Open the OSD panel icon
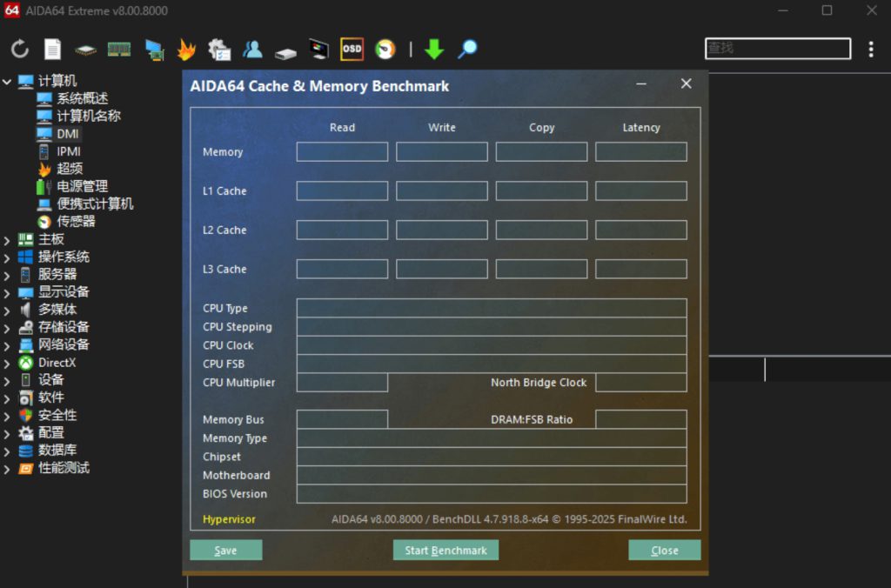The image size is (891, 588). point(352,49)
